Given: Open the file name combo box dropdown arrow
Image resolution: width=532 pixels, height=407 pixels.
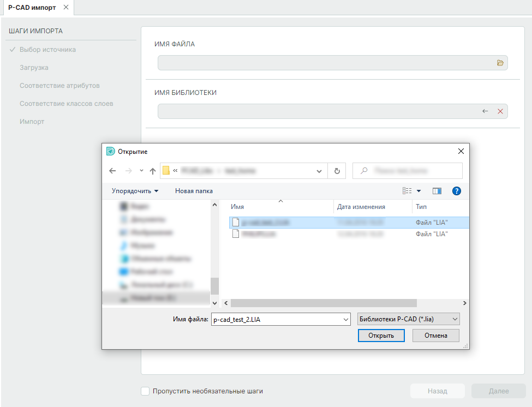Looking at the screenshot, I should [345, 319].
